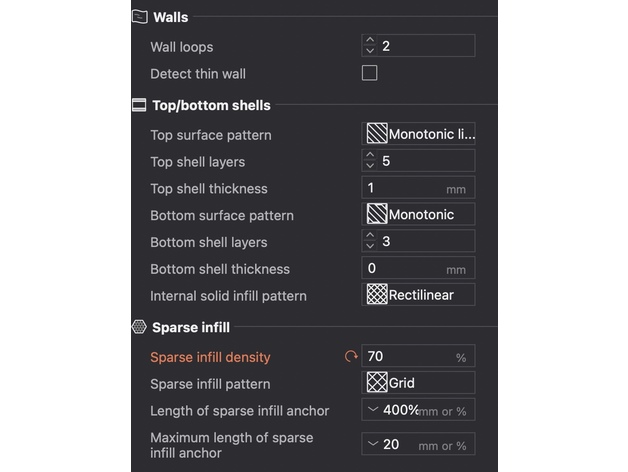The width and height of the screenshot is (628, 472).
Task: Click the Monotonic line top pattern icon
Action: pyautogui.click(x=376, y=134)
